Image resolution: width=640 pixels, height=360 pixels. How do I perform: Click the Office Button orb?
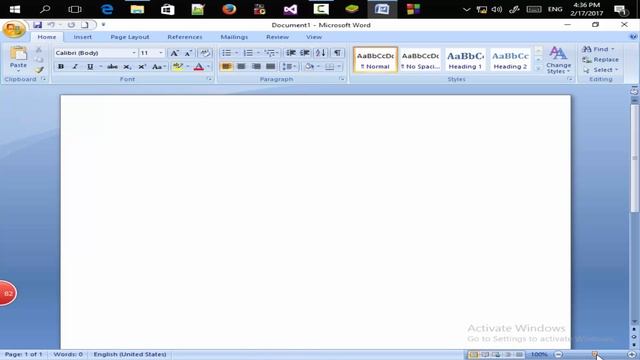[14, 29]
